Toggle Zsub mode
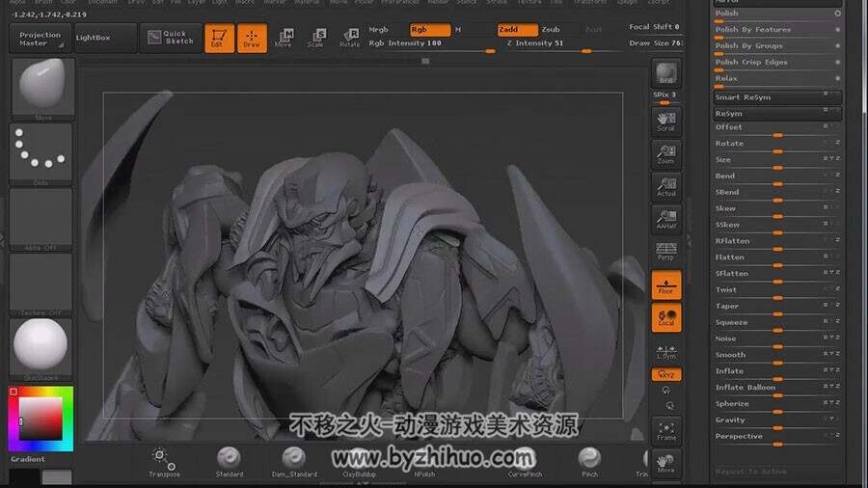Screen dimensions: 868x488 551,29
